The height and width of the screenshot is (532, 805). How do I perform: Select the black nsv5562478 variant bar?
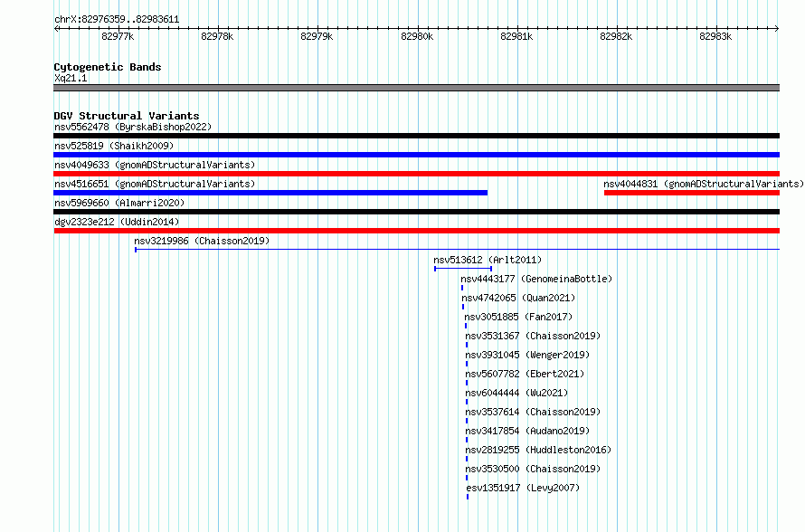[x=416, y=136]
